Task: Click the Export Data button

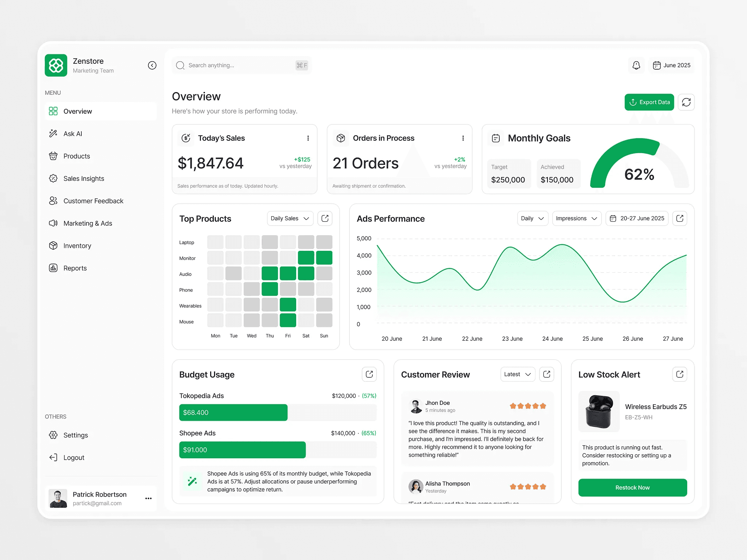Action: pyautogui.click(x=649, y=102)
